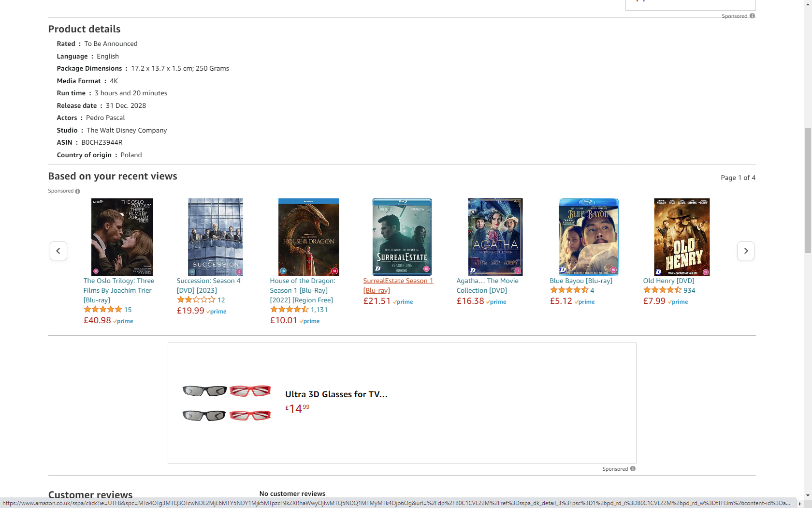The width and height of the screenshot is (812, 508).
Task: Open House of the Dragon cover image
Action: tap(309, 237)
